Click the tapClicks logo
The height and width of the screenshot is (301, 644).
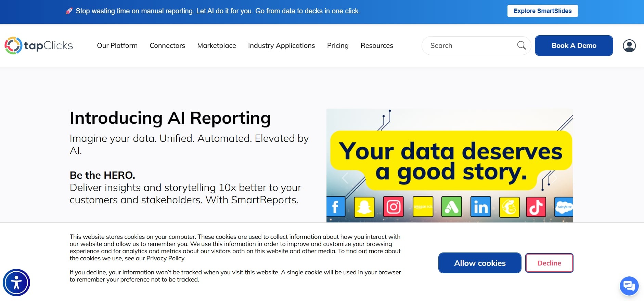pos(39,45)
